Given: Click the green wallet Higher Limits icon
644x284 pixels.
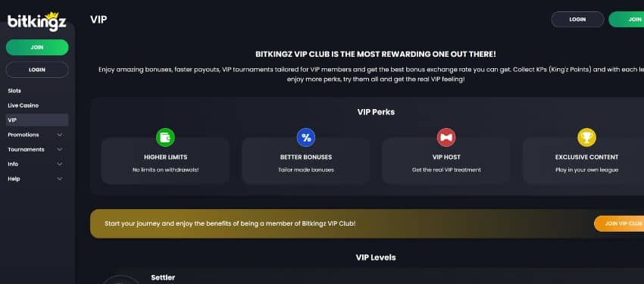Looking at the screenshot, I should tap(165, 138).
